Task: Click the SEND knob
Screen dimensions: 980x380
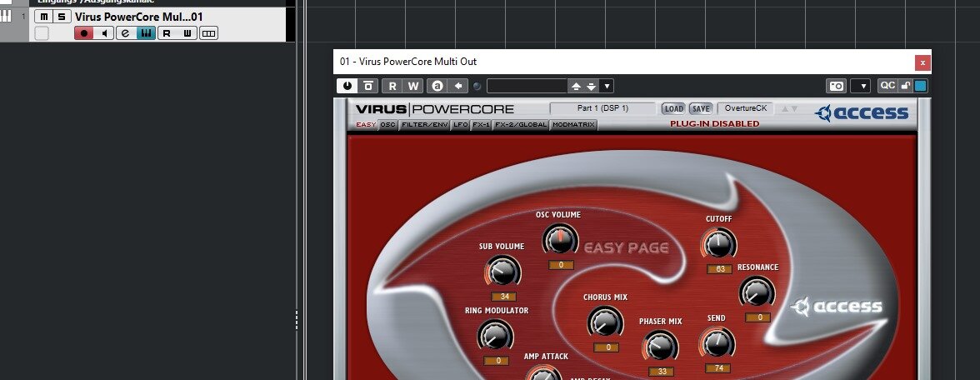Action: pyautogui.click(x=717, y=342)
